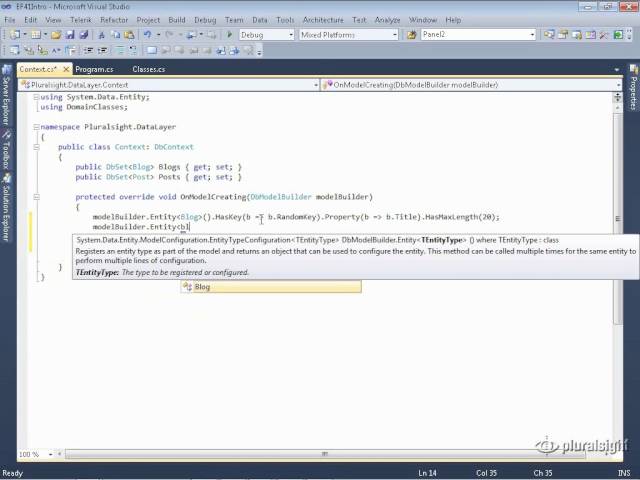Click the Ln 14 status bar entry
The image size is (640, 480).
(427, 473)
